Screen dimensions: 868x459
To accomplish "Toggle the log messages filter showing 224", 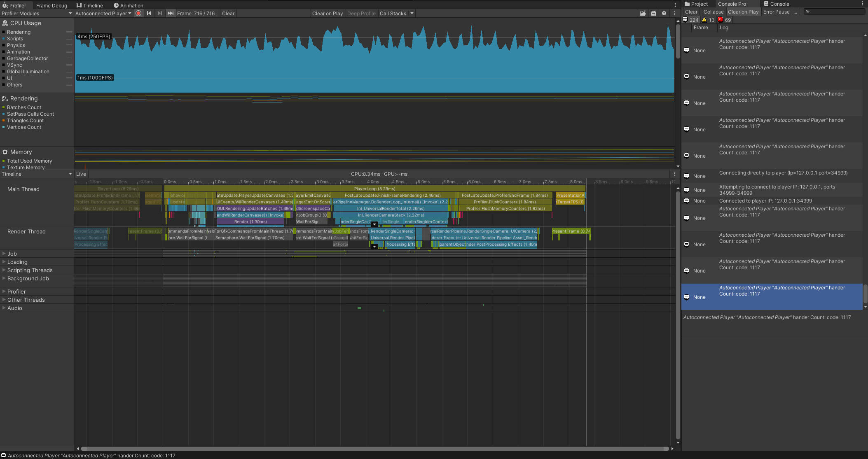I will [x=691, y=20].
